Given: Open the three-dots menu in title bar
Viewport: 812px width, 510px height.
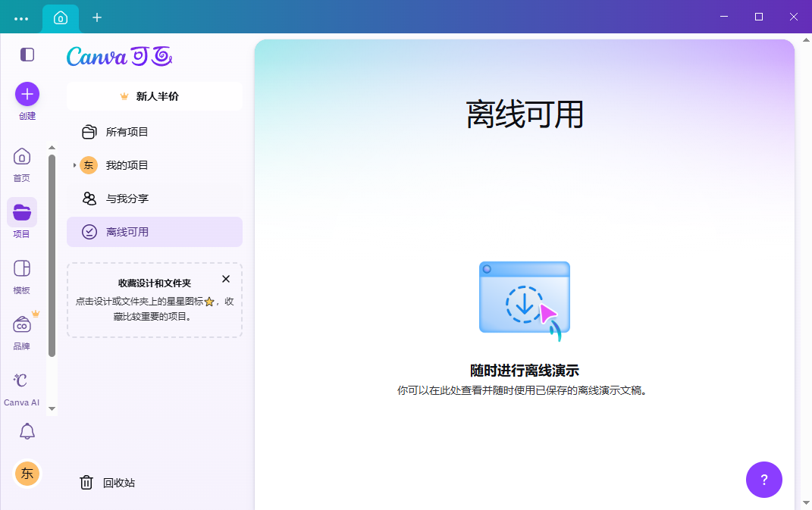Looking at the screenshot, I should [21, 17].
